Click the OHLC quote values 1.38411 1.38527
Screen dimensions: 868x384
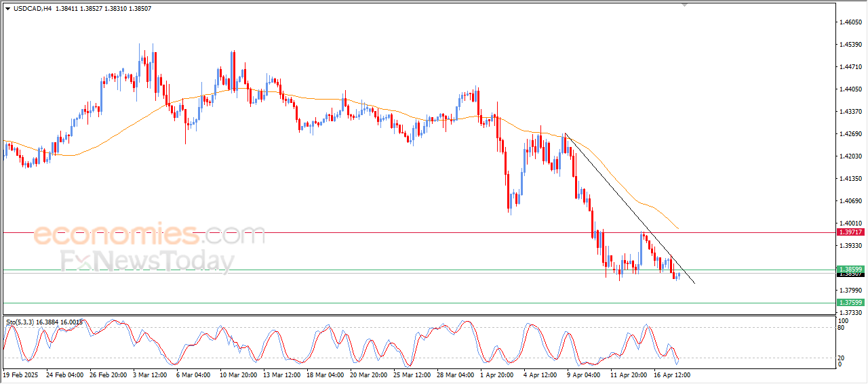point(80,8)
